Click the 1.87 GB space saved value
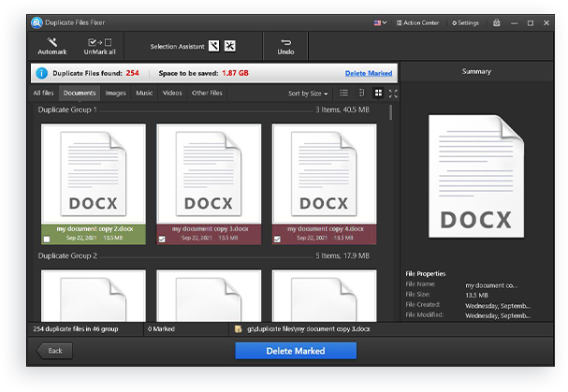Image resolution: width=568 pixels, height=392 pixels. 235,73
